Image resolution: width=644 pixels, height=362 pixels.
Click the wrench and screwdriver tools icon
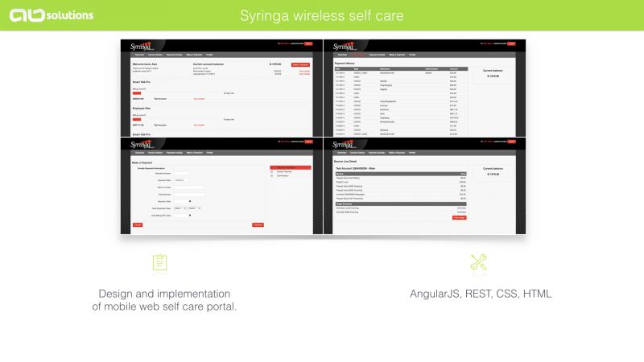[478, 262]
